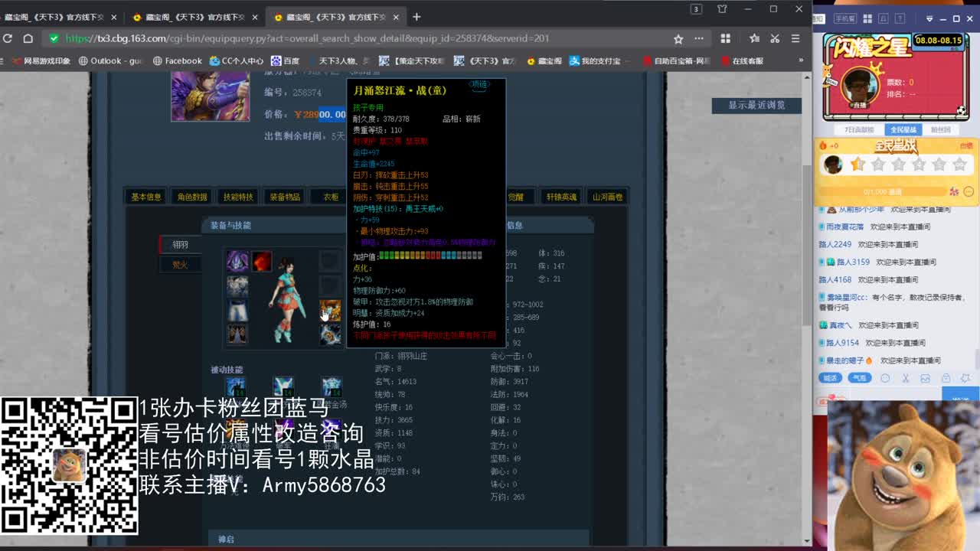Click the scissors screenshot icon in chat toolbar
The width and height of the screenshot is (980, 551).
(x=906, y=378)
